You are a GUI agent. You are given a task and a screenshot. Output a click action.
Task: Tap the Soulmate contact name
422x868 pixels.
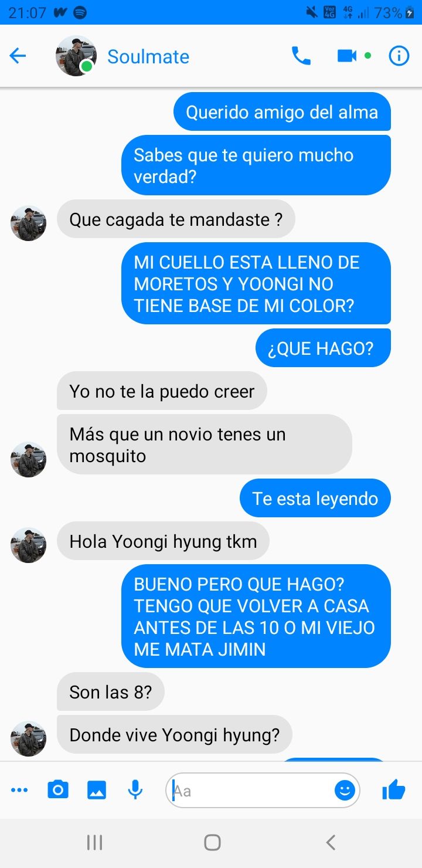[x=148, y=57]
